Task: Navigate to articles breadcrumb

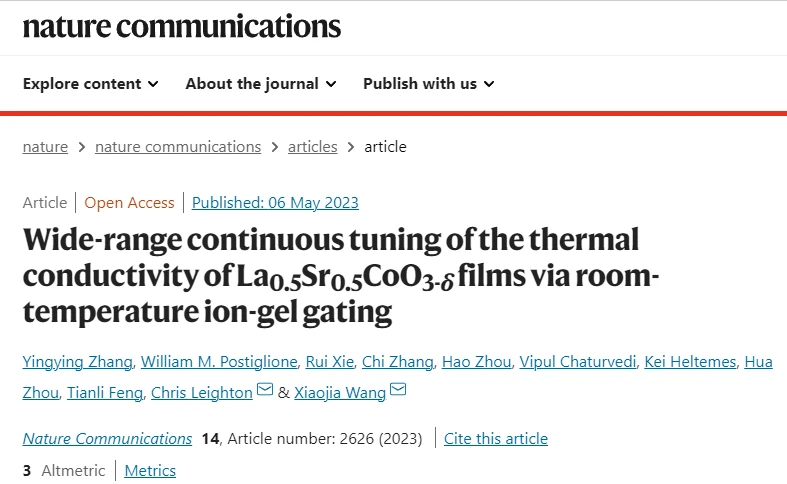Action: pyautogui.click(x=313, y=147)
